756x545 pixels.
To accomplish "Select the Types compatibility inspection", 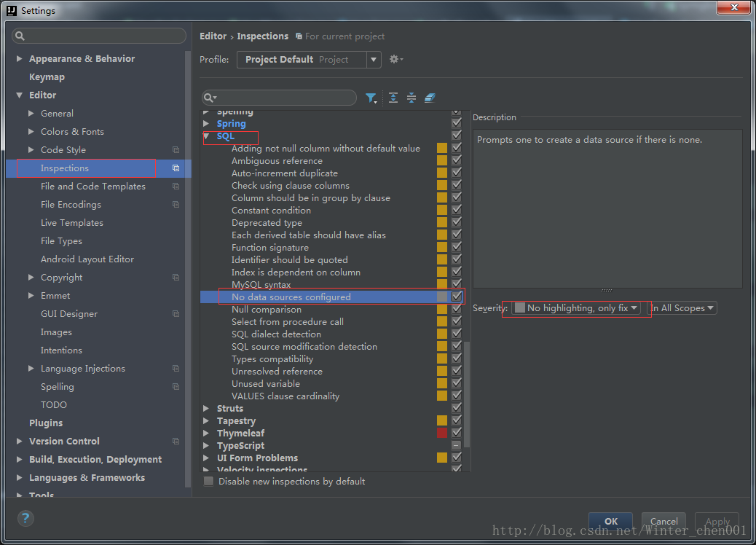I will pyautogui.click(x=272, y=358).
